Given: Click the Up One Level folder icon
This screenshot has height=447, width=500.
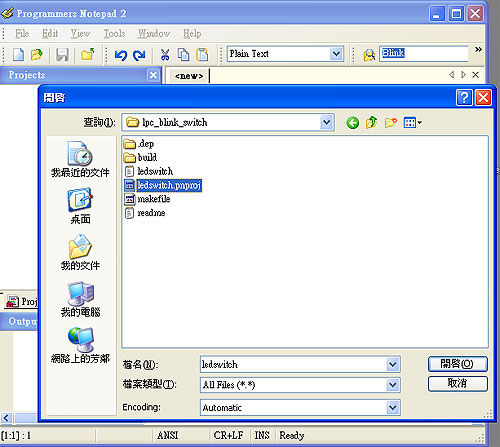Looking at the screenshot, I should 371,123.
